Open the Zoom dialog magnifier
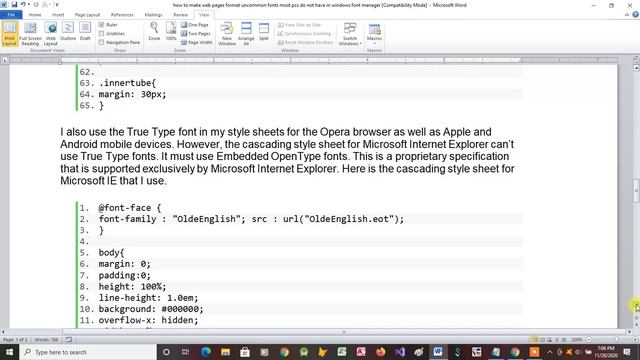This screenshot has height=360, width=640. point(154,32)
